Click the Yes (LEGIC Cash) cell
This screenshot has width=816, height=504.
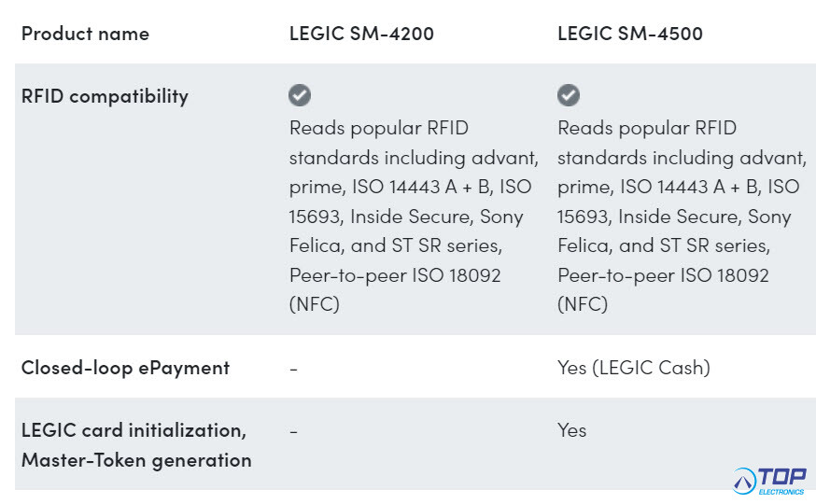[634, 368]
